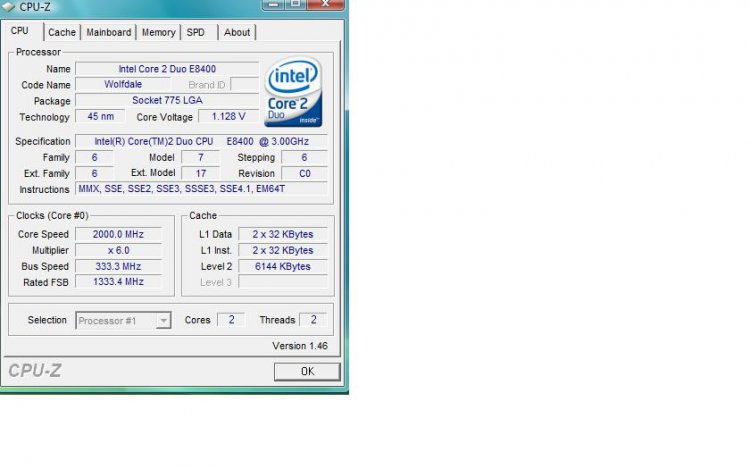The image size is (750, 469).
Task: Go to the SPD tab
Action: pyautogui.click(x=196, y=33)
